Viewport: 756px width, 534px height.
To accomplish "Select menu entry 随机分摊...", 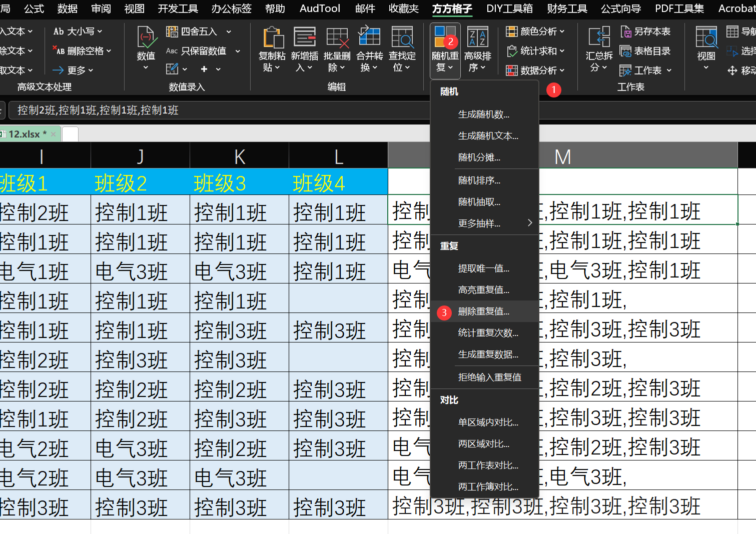I will point(484,157).
